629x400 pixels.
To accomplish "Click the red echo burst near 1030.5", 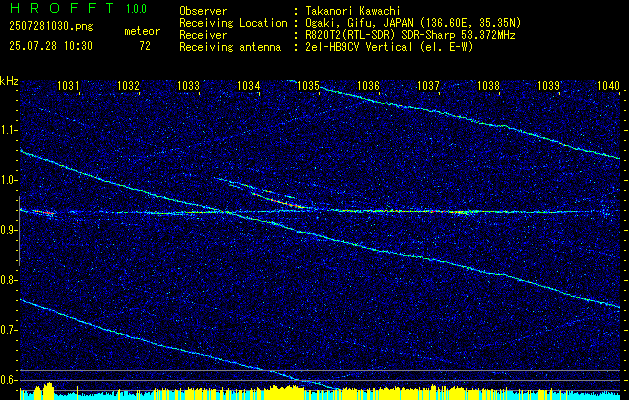I will pos(43,212).
